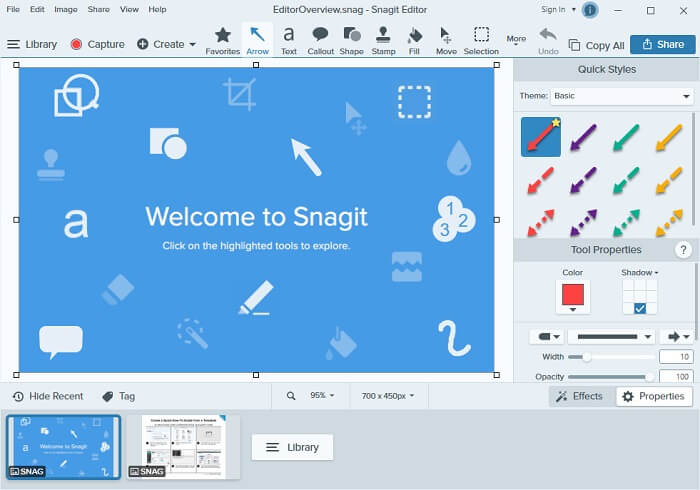The width and height of the screenshot is (700, 490).
Task: Click the Library button in recent tray
Action: [x=292, y=447]
